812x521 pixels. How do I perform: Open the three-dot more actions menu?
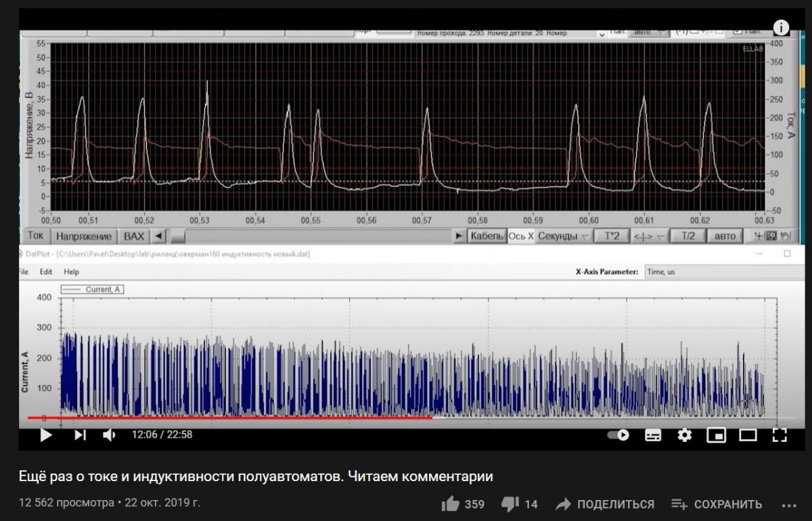789,505
